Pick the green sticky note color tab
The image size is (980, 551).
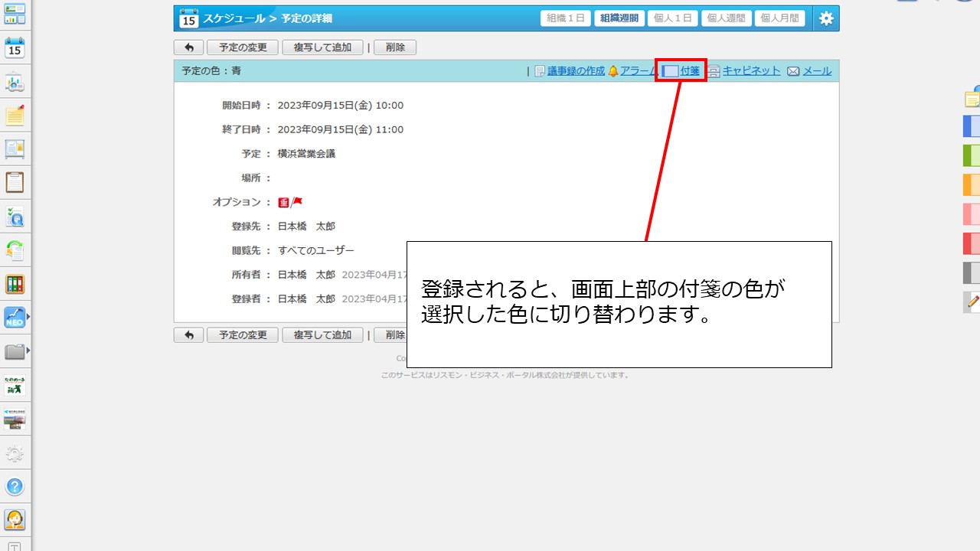point(972,156)
